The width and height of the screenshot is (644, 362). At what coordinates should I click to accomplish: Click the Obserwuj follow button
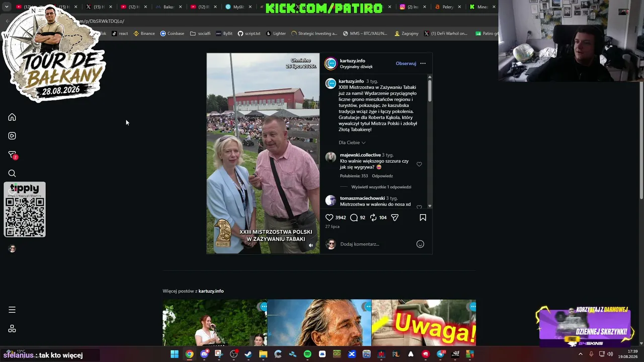(x=406, y=63)
